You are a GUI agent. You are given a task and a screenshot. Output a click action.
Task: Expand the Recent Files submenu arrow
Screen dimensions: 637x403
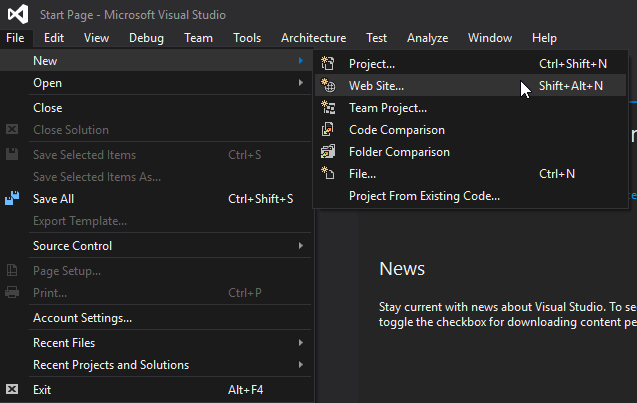pyautogui.click(x=301, y=342)
